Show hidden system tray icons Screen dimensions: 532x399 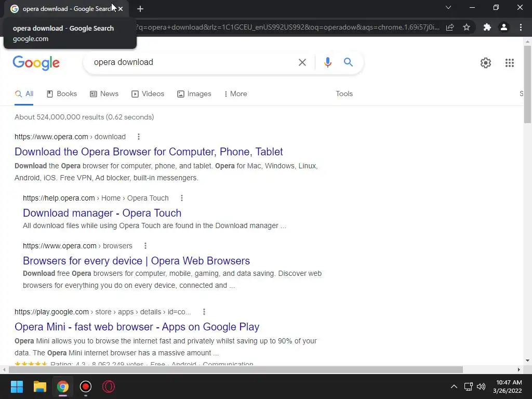(x=454, y=387)
